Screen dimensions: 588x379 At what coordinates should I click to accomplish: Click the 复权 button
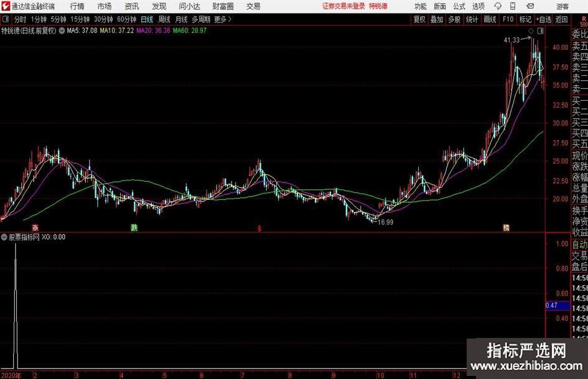click(419, 19)
